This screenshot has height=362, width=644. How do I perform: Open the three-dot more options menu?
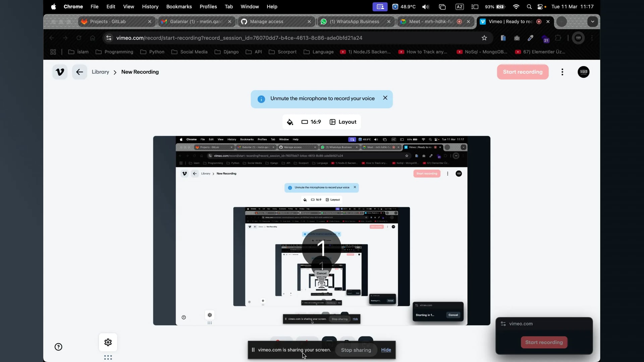pyautogui.click(x=562, y=72)
